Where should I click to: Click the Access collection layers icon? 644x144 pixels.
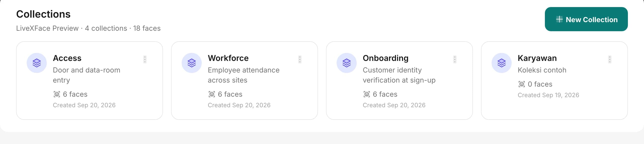(x=37, y=63)
